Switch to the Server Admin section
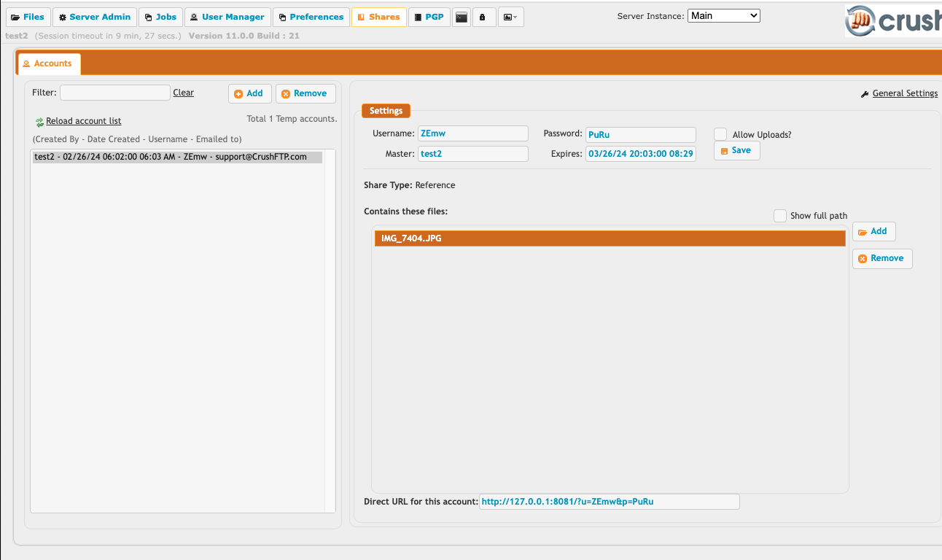Screen dimensions: 942x560 [95, 17]
